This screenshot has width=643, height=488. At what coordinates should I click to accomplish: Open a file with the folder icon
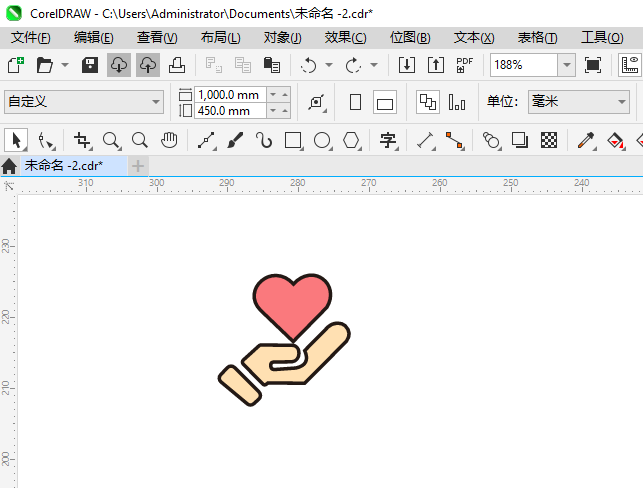pos(44,65)
